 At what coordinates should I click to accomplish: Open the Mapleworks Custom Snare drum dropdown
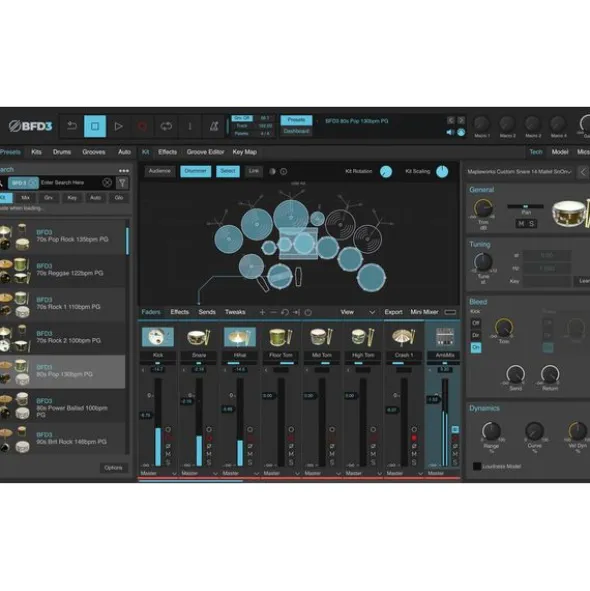tap(520, 172)
